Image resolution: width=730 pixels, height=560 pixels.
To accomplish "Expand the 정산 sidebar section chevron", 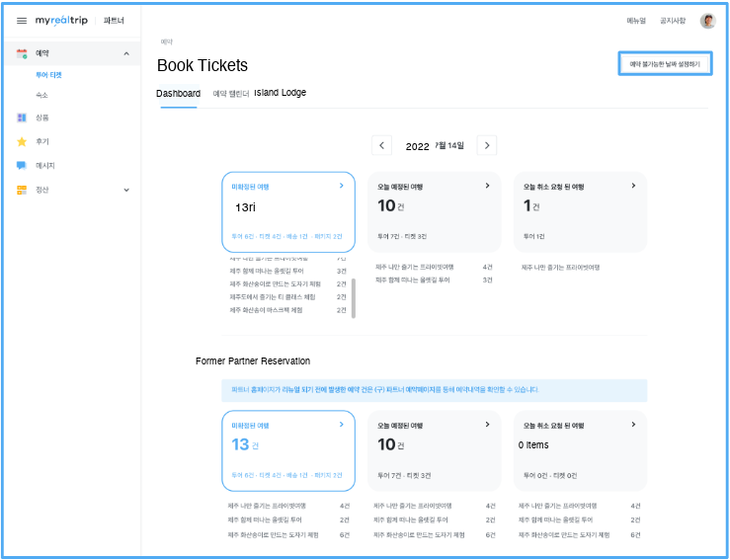I will tap(125, 190).
